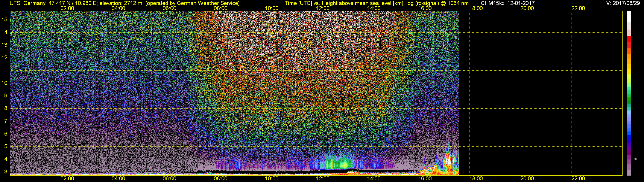Click "22:00" on the bottom time axis

(578, 179)
